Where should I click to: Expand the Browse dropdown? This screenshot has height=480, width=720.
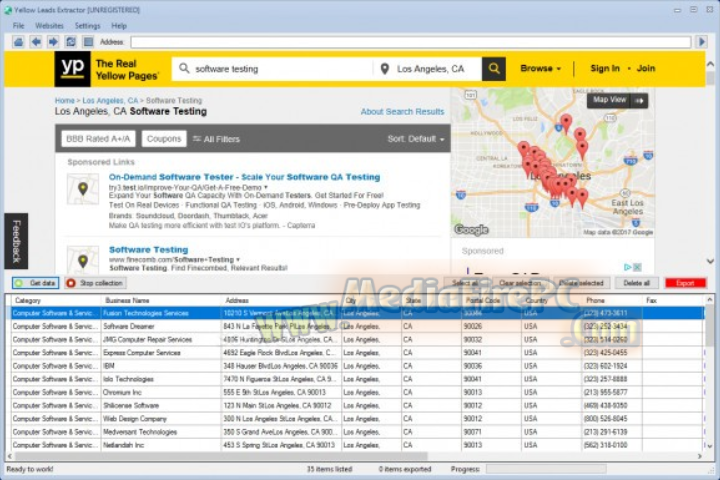(x=540, y=68)
